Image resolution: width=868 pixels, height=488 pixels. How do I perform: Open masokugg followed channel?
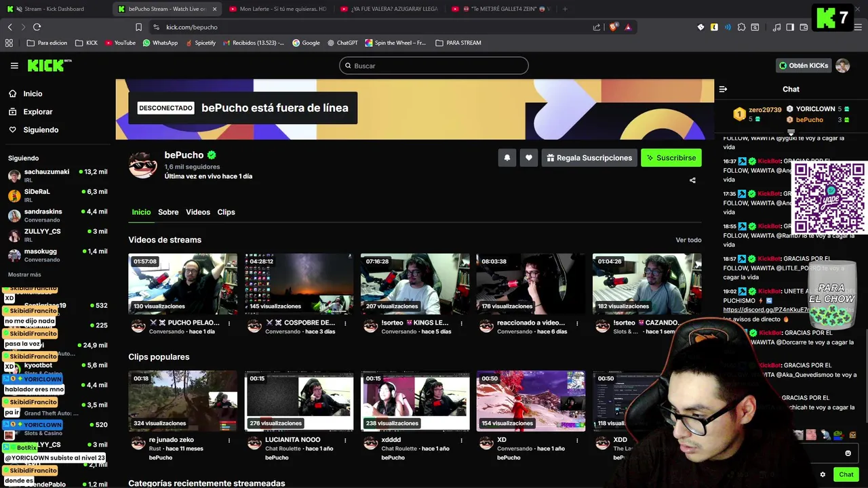tap(58, 255)
